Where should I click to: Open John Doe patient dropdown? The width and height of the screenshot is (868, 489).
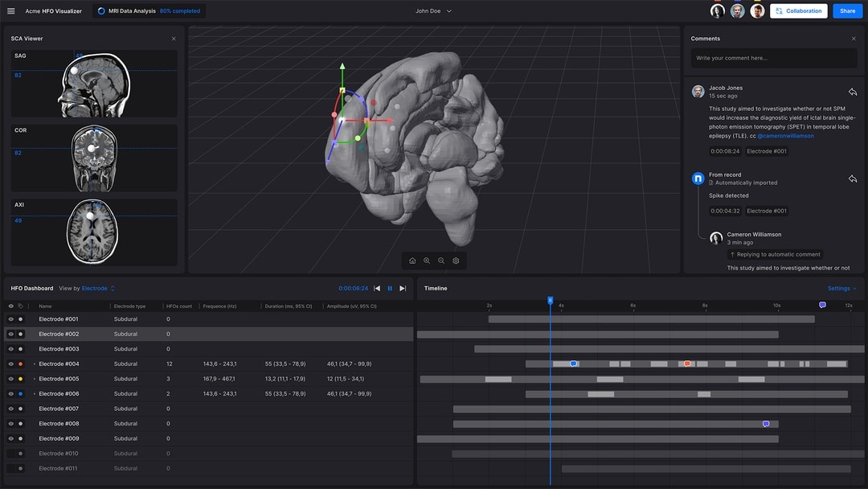[434, 11]
